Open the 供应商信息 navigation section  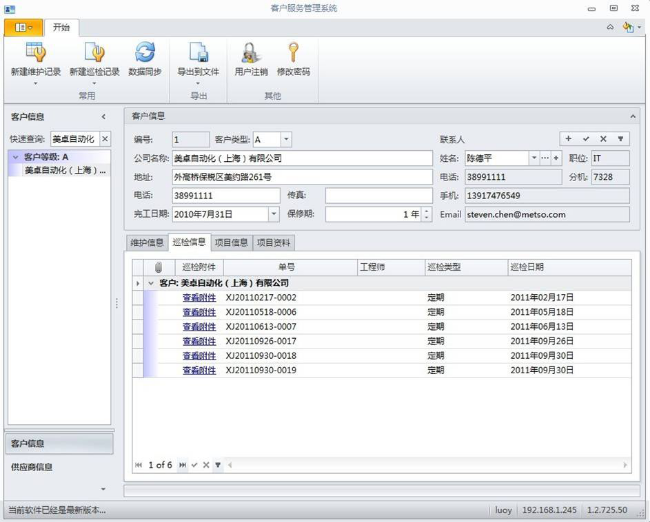coord(32,467)
